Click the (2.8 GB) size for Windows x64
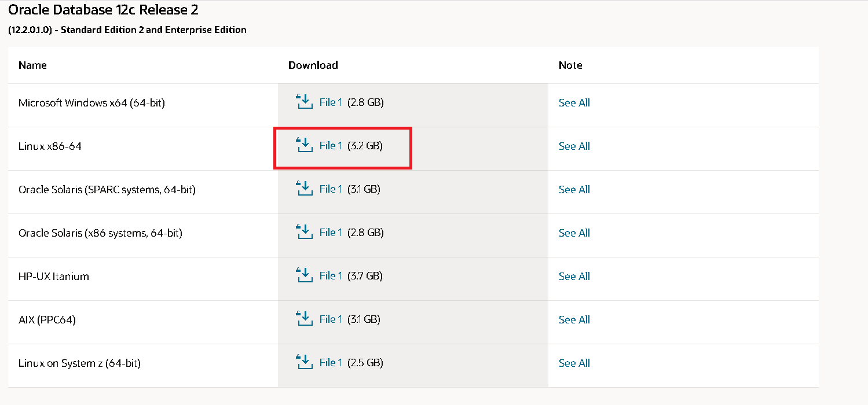The image size is (868, 405). [365, 102]
